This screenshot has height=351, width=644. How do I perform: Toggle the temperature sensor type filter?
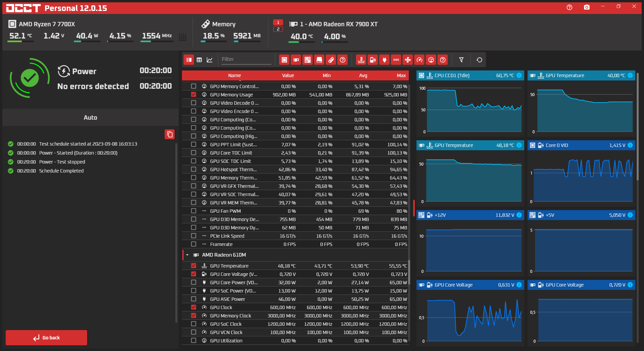tap(361, 60)
